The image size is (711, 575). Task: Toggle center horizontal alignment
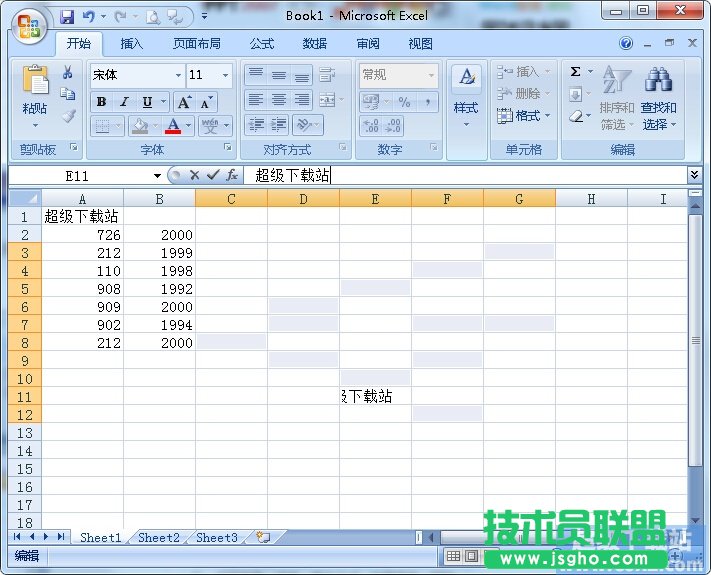click(279, 101)
